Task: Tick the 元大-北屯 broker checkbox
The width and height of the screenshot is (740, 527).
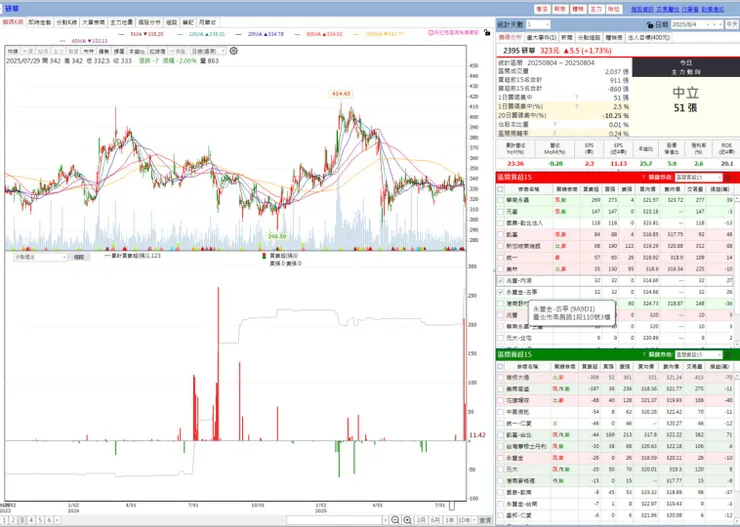Action: pos(500,338)
